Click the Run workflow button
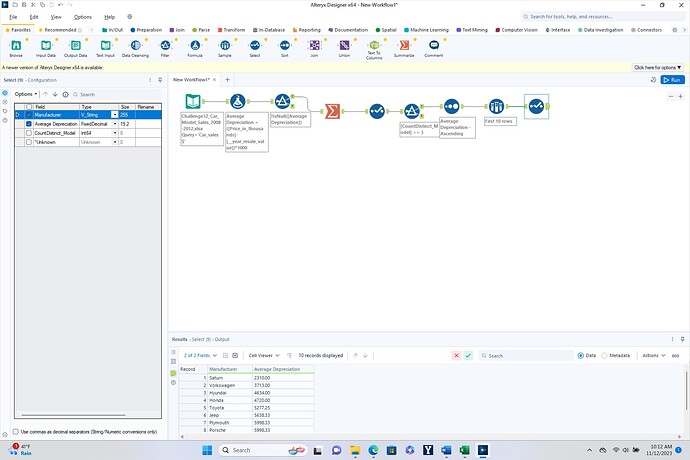Screen dimensions: 690x460 [673, 80]
